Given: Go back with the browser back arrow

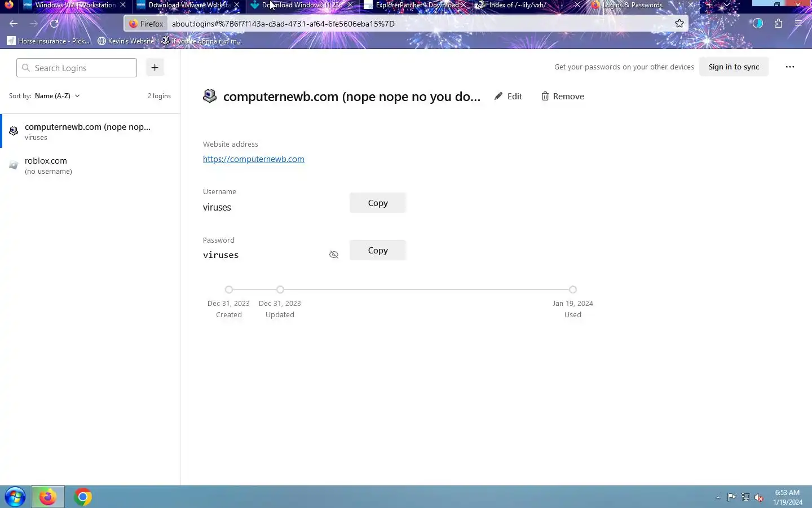Looking at the screenshot, I should [14, 24].
